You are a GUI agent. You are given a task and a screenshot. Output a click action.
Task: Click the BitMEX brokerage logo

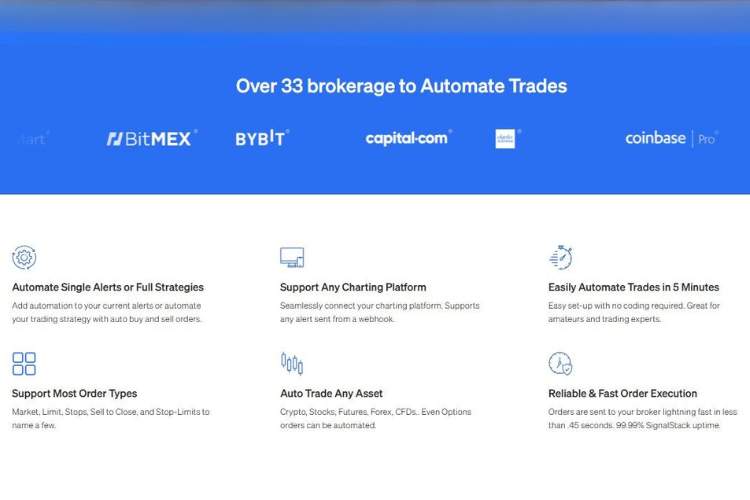click(x=151, y=138)
